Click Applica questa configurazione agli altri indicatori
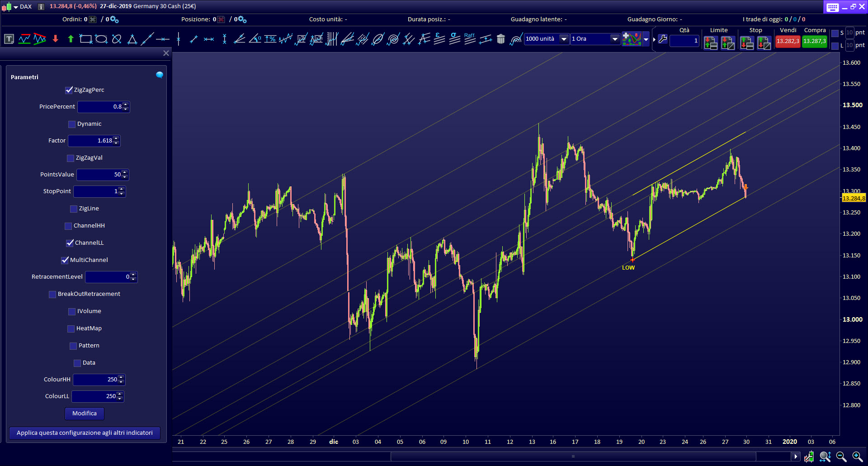Viewport: 868px width, 466px height. [x=85, y=433]
